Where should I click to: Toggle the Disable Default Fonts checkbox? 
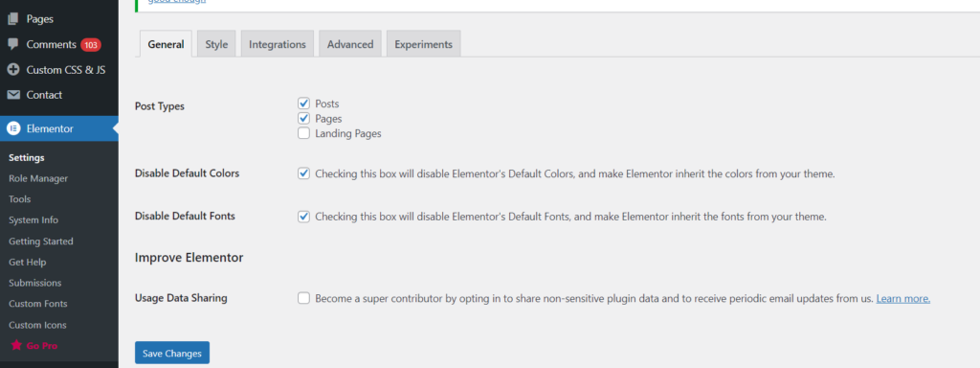coord(303,217)
